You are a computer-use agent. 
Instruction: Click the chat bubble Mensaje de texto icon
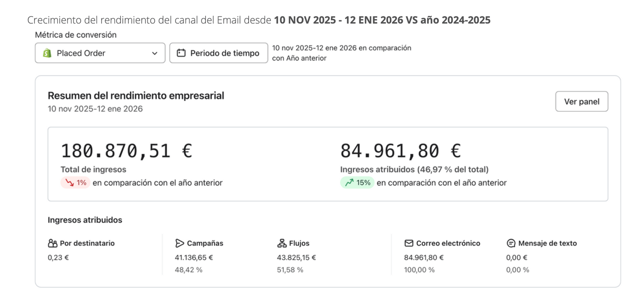pyautogui.click(x=511, y=243)
